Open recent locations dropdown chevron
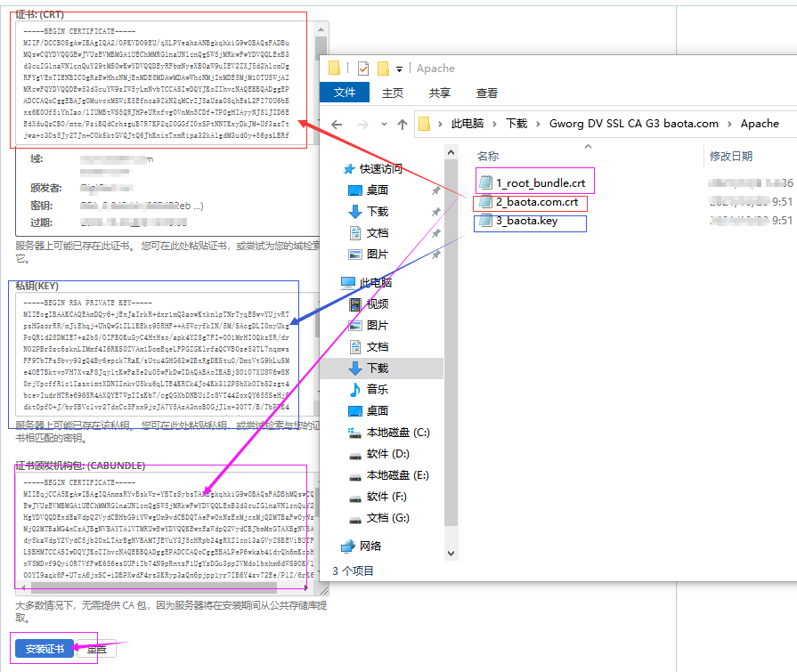The width and height of the screenshot is (797, 672). click(x=385, y=124)
